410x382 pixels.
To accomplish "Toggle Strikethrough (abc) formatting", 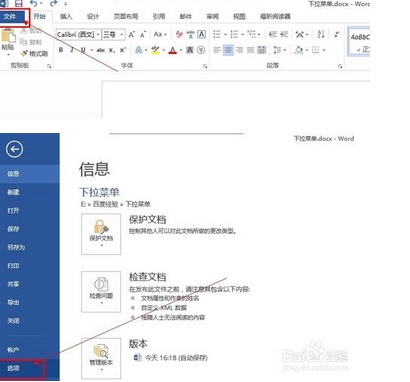I will click(100, 50).
